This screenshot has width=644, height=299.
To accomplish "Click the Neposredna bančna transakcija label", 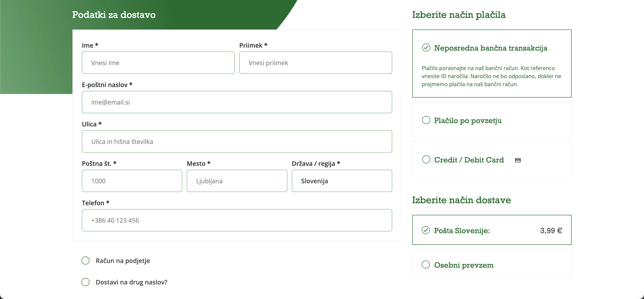I will 490,48.
